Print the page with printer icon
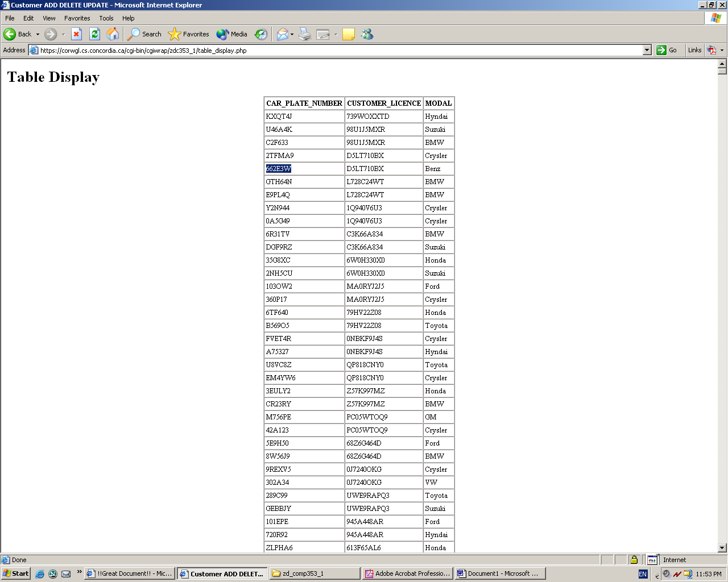 tap(305, 34)
